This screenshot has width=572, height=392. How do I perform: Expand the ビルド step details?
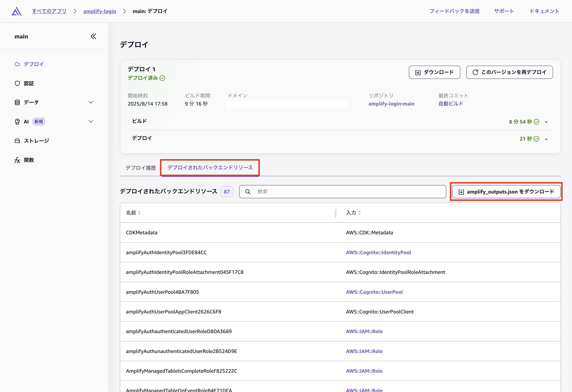546,122
